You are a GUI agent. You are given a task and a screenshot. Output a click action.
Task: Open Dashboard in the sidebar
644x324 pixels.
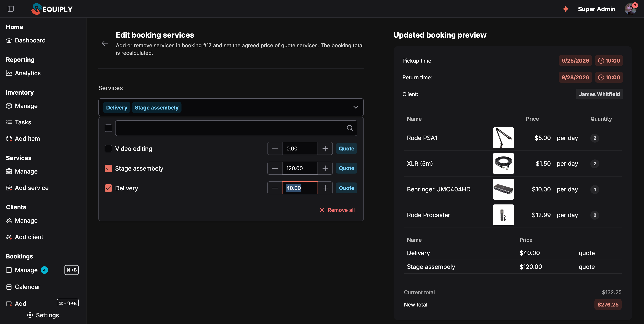(26, 40)
